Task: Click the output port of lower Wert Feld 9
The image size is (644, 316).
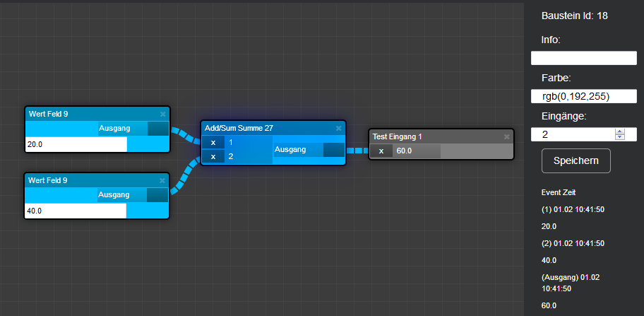Action: [157, 195]
